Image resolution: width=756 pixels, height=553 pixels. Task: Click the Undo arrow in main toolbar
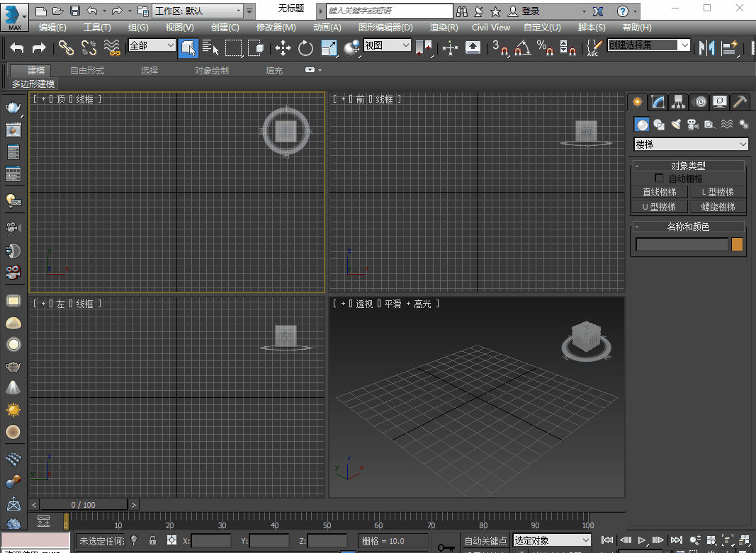pyautogui.click(x=17, y=47)
